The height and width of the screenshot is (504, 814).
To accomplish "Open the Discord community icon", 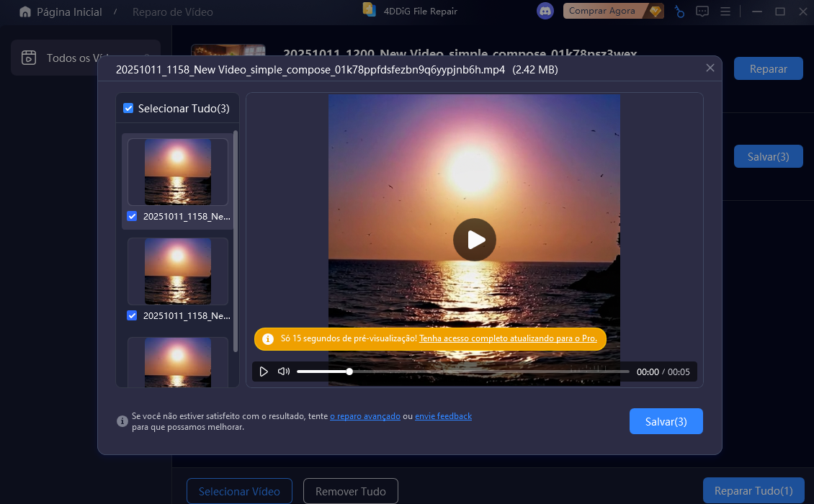I will pyautogui.click(x=545, y=12).
